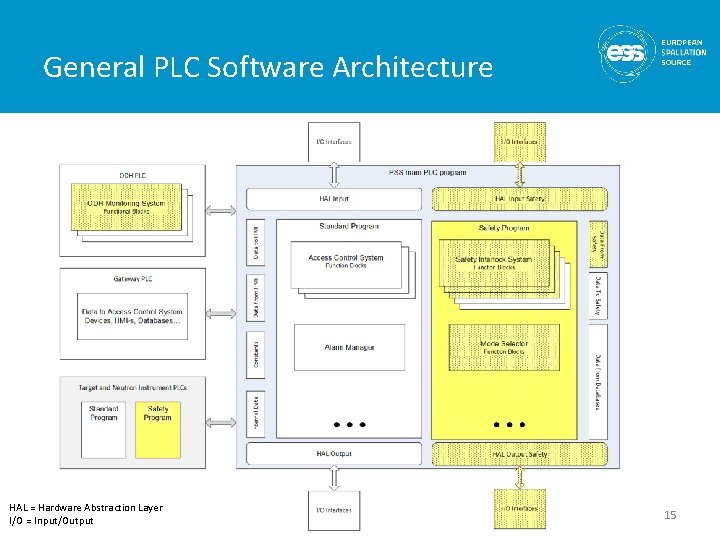Click Target and Neutron Instrument PLCs label

coord(133,388)
